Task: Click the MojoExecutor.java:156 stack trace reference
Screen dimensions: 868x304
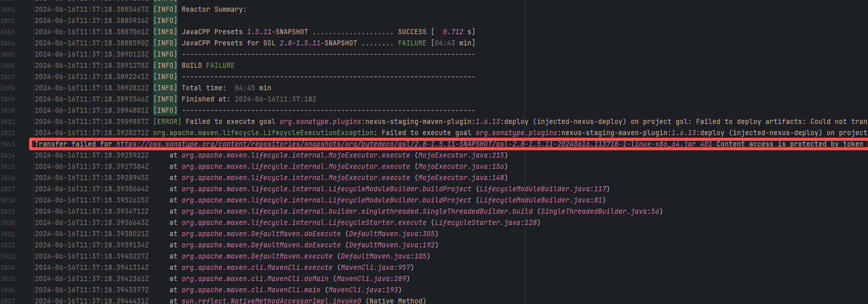Action: coord(462,167)
